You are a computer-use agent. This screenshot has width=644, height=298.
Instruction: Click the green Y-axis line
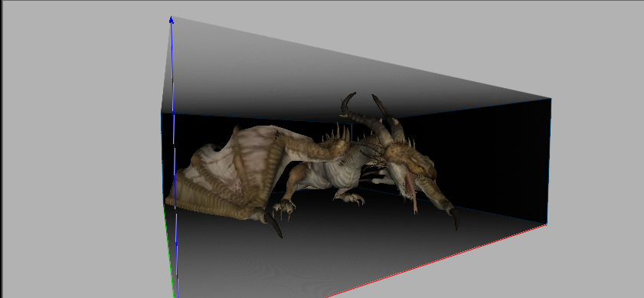pyautogui.click(x=168, y=251)
